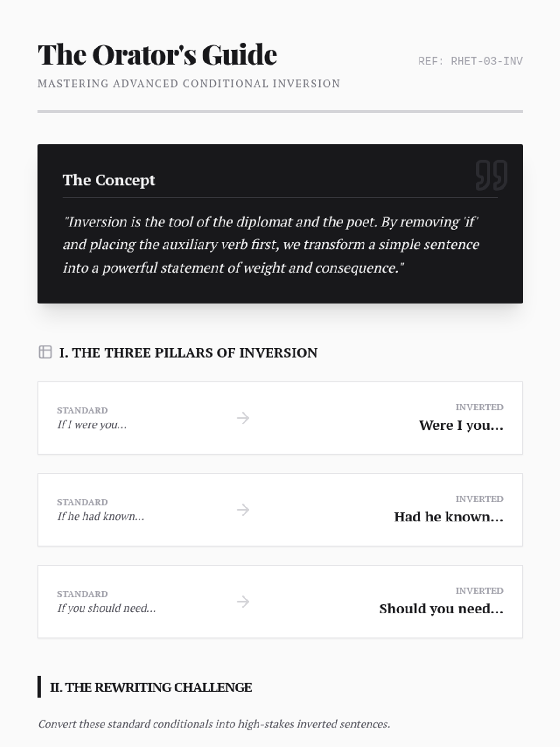
Task: Click the 'If I were you...' standard phrase
Action: pyautogui.click(x=92, y=425)
